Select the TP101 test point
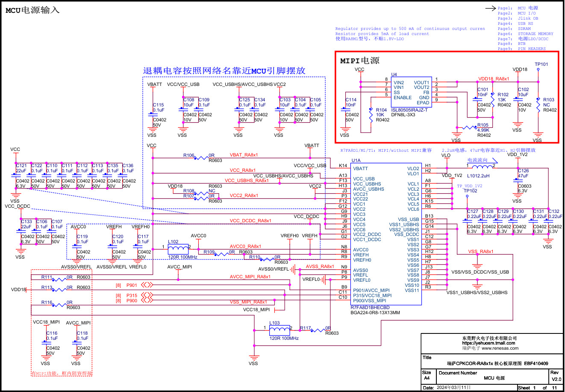565x392 pixels. (538, 70)
